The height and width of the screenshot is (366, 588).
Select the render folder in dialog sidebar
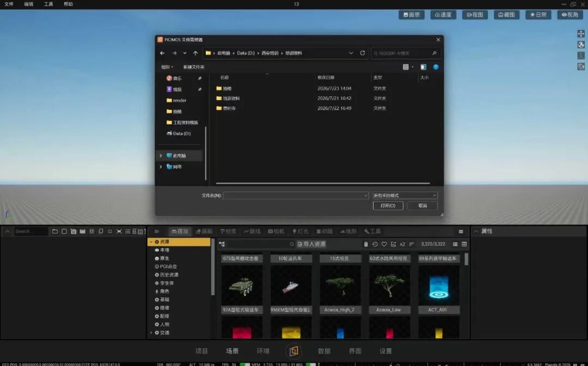tap(180, 101)
